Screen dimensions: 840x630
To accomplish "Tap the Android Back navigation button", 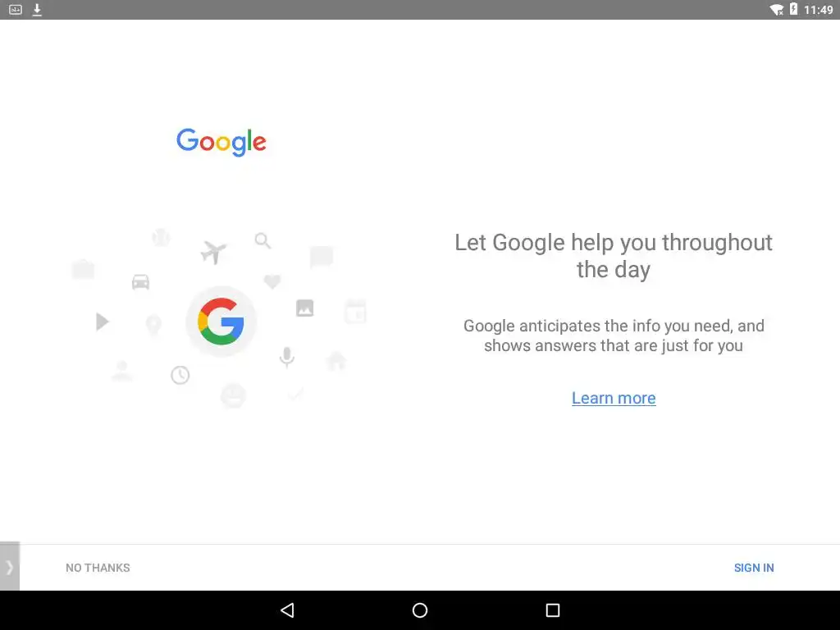I will click(x=288, y=610).
